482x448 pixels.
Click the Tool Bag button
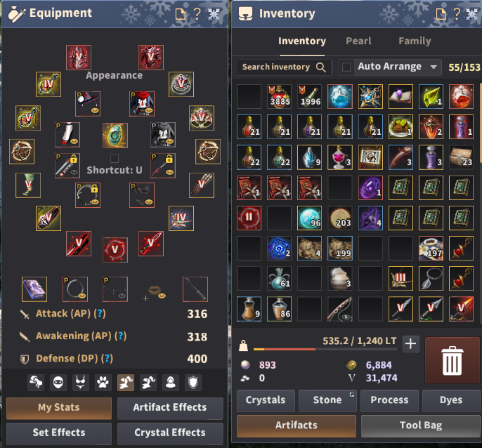click(420, 426)
